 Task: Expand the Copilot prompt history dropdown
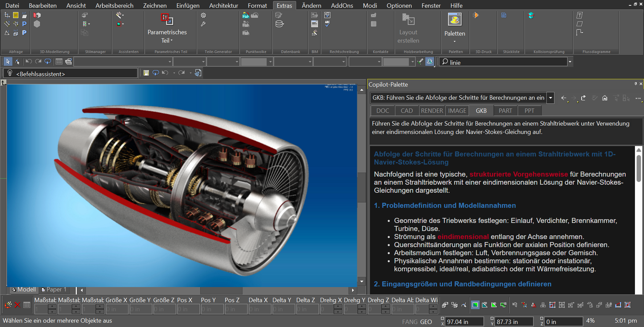550,98
